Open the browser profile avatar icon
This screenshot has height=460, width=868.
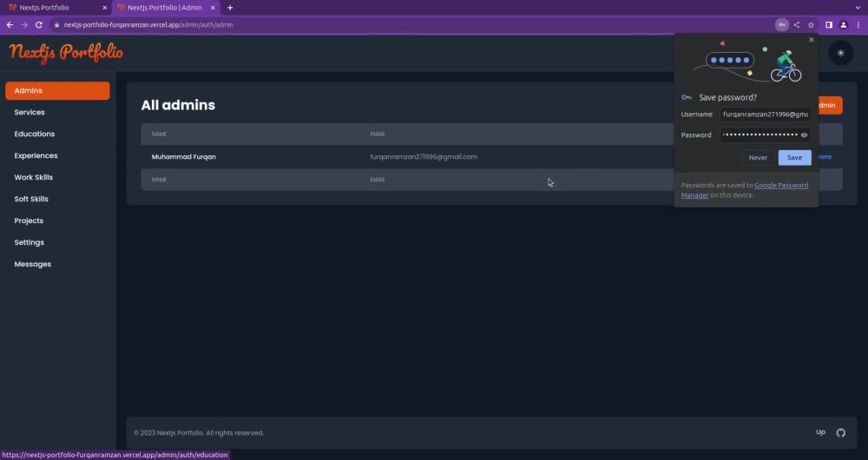tap(844, 25)
